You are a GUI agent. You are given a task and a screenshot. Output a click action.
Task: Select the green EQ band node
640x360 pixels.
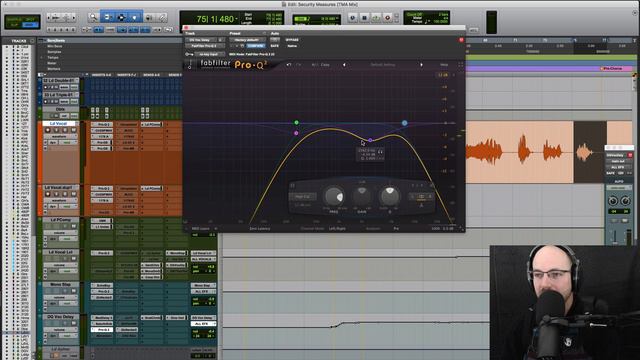coord(297,122)
